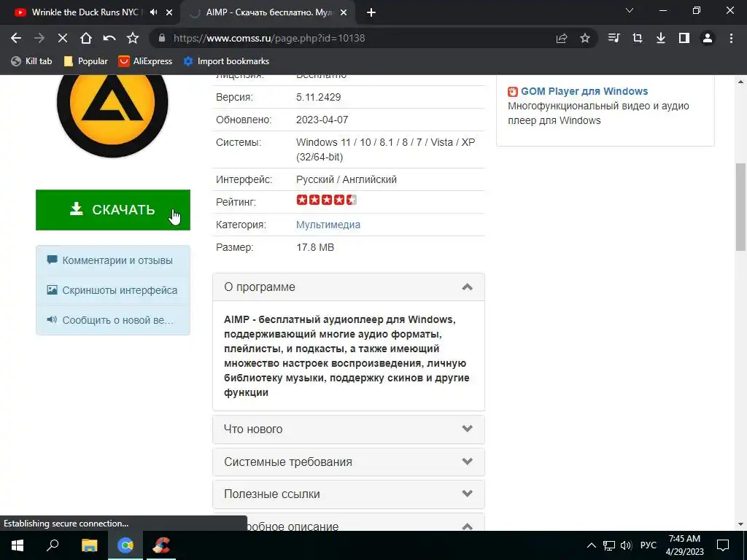The image size is (747, 560).
Task: Open the volume tray icon
Action: click(x=626, y=545)
